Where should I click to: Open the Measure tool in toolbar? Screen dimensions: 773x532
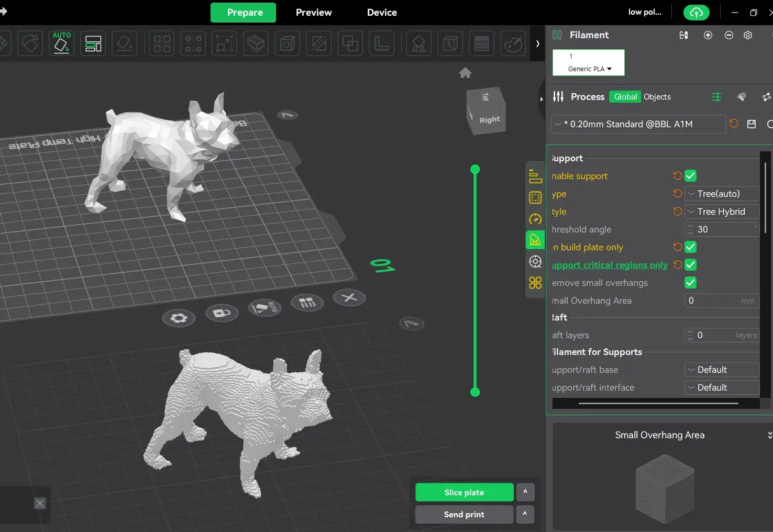click(x=381, y=43)
